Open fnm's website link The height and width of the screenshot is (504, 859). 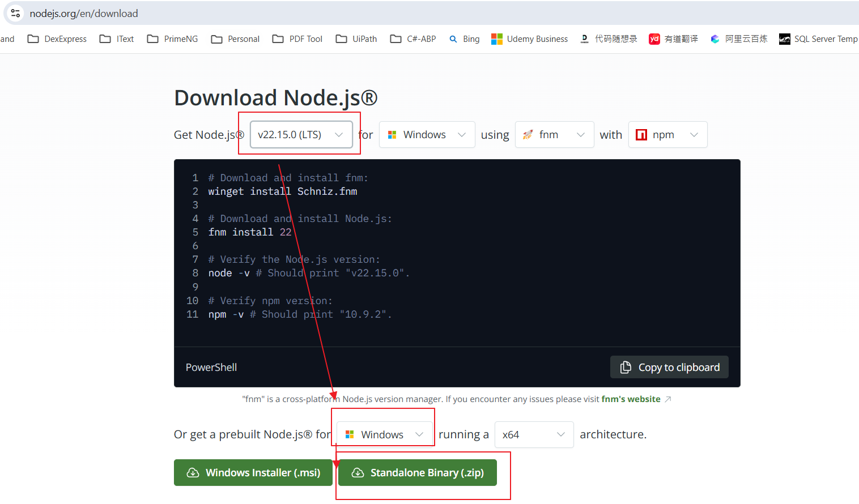(631, 399)
